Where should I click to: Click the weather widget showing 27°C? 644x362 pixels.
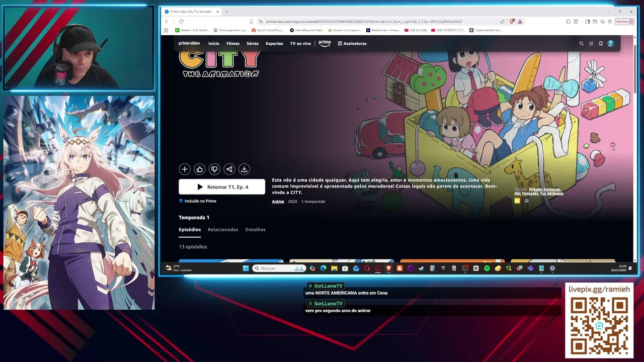(179, 268)
